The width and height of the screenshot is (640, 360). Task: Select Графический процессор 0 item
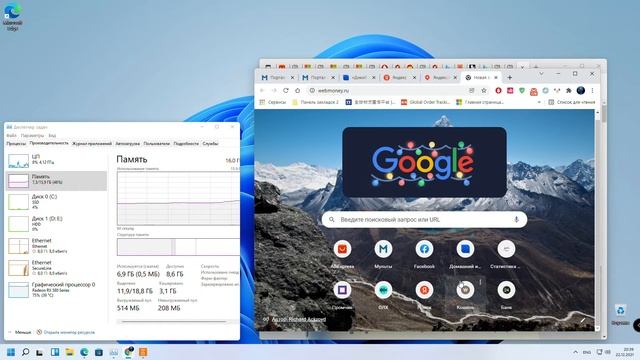point(56,290)
